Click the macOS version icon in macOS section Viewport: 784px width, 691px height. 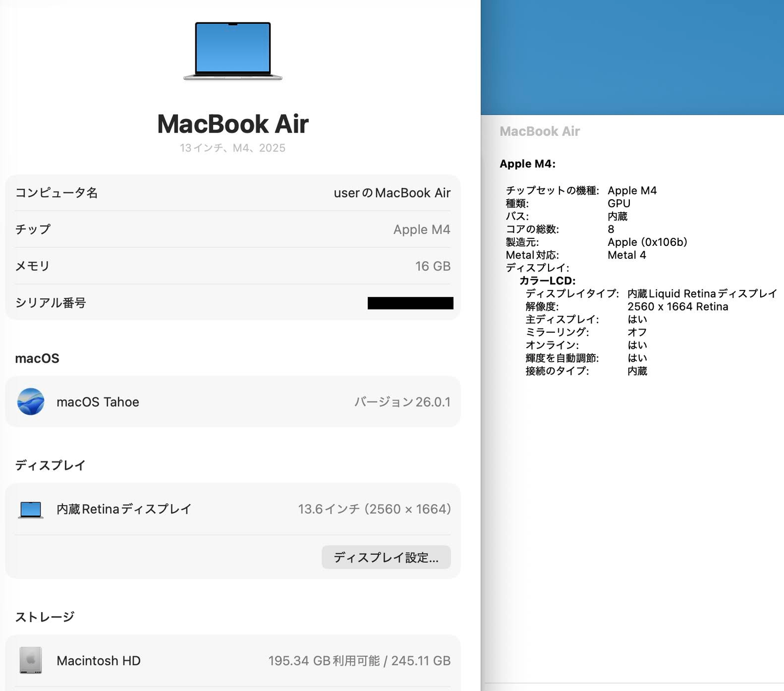point(31,402)
